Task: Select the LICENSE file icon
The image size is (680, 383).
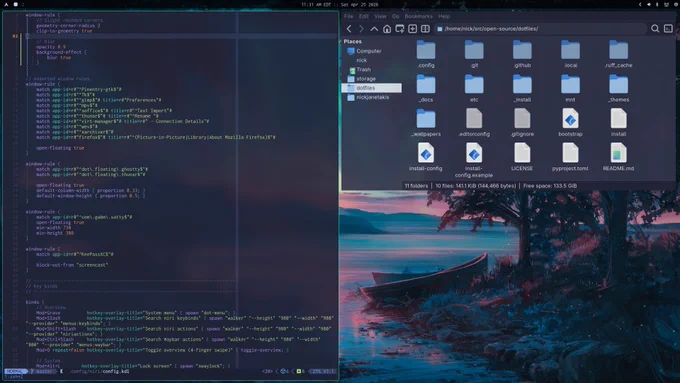Action: point(522,153)
